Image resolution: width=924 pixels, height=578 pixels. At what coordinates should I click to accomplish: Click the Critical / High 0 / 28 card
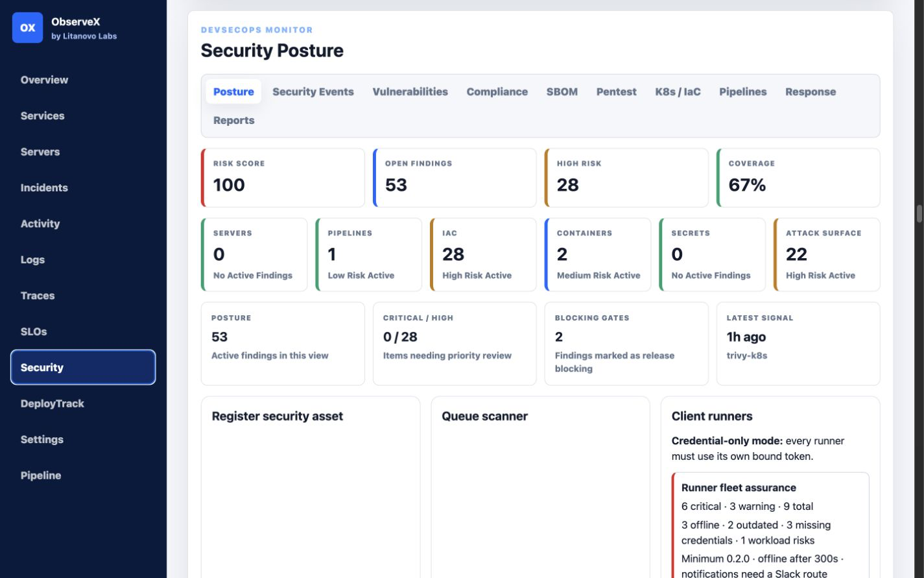pos(455,344)
